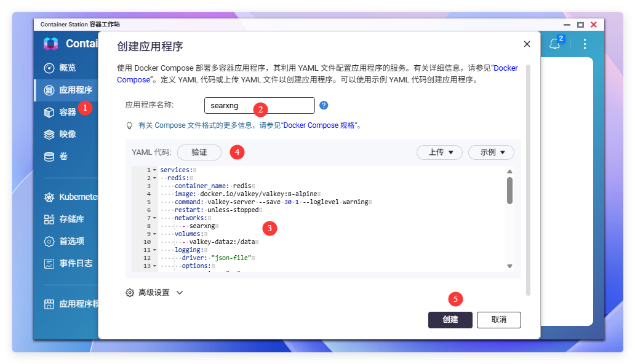This screenshot has width=635, height=364.
Task: Open the 首选项 preferences entry
Action: point(49,241)
